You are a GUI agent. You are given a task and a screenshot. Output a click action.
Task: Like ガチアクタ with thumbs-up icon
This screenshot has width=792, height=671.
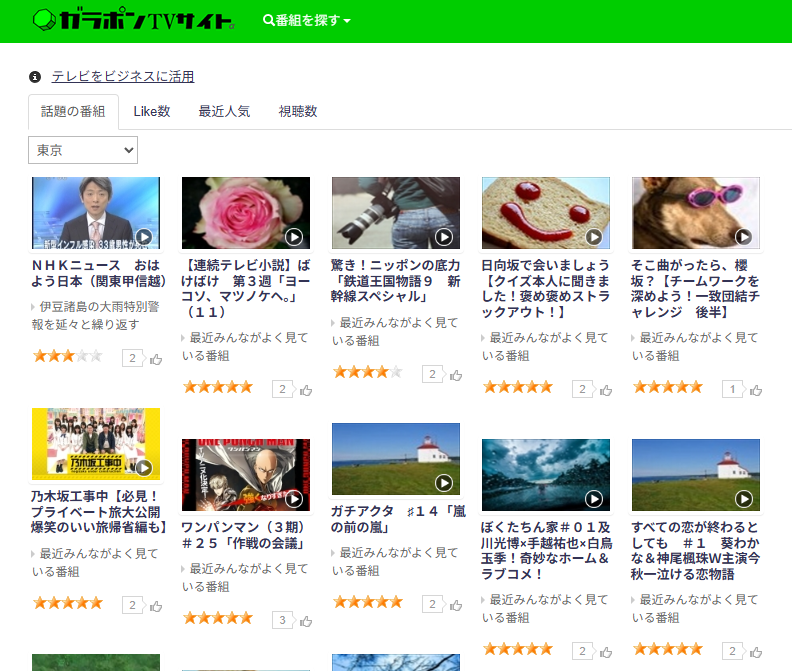click(x=456, y=605)
